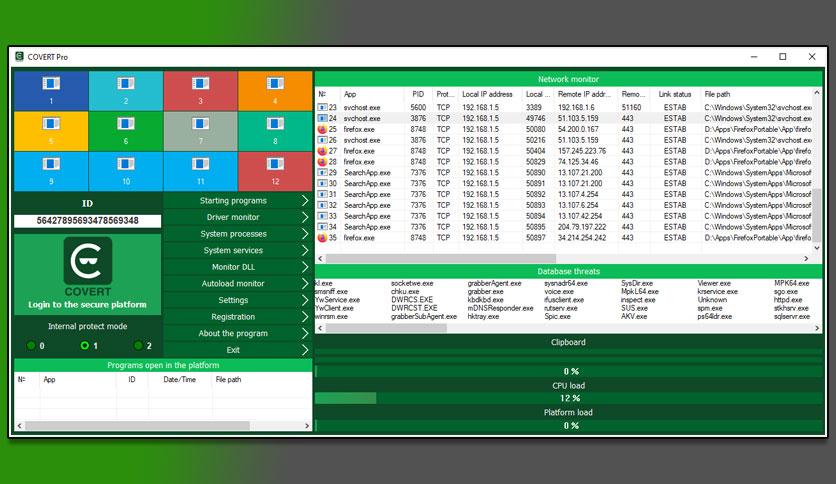The width and height of the screenshot is (836, 484).
Task: Select the remote IP 157.245.223.76 cell
Action: (x=582, y=151)
